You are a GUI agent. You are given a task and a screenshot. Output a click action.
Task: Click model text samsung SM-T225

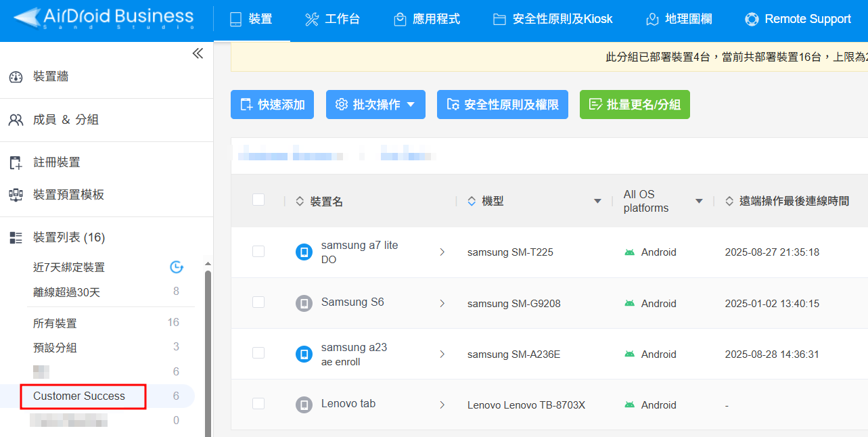tap(510, 252)
